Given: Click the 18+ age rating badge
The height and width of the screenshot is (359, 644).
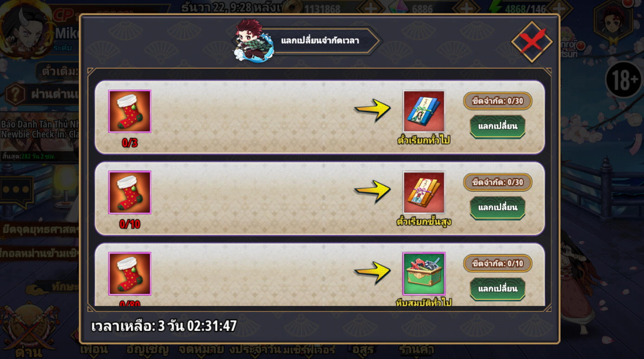Looking at the screenshot, I should pyautogui.click(x=625, y=80).
